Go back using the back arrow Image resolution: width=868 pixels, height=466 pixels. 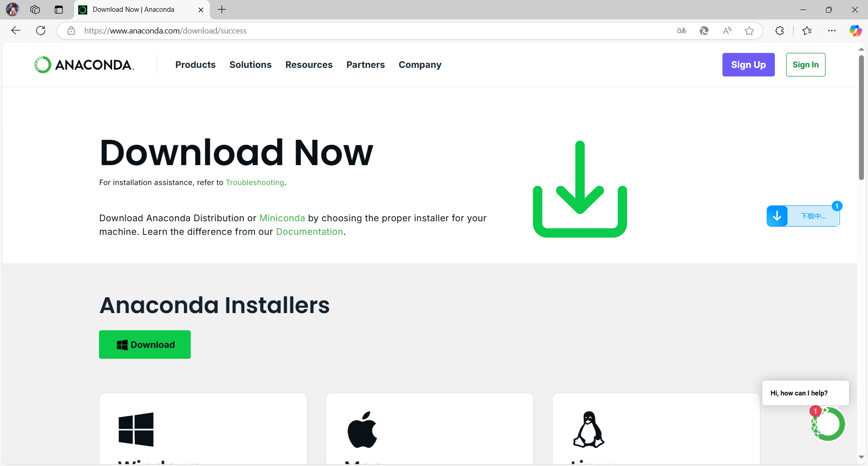(x=16, y=31)
